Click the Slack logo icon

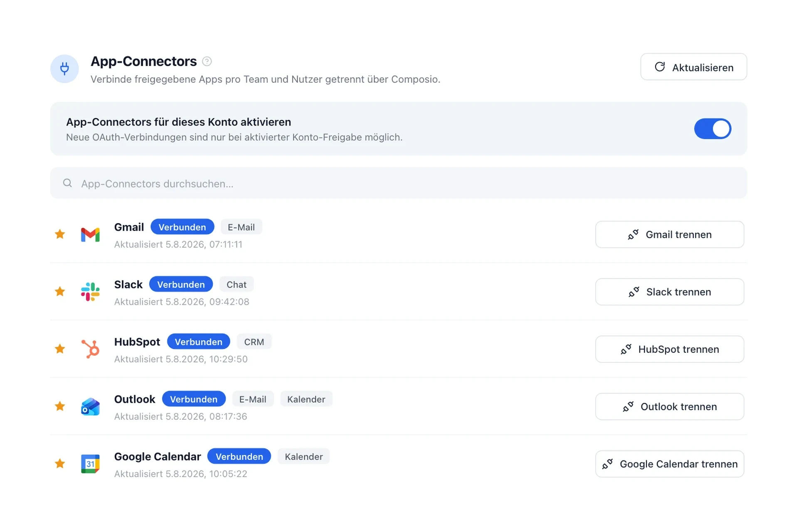coord(90,292)
